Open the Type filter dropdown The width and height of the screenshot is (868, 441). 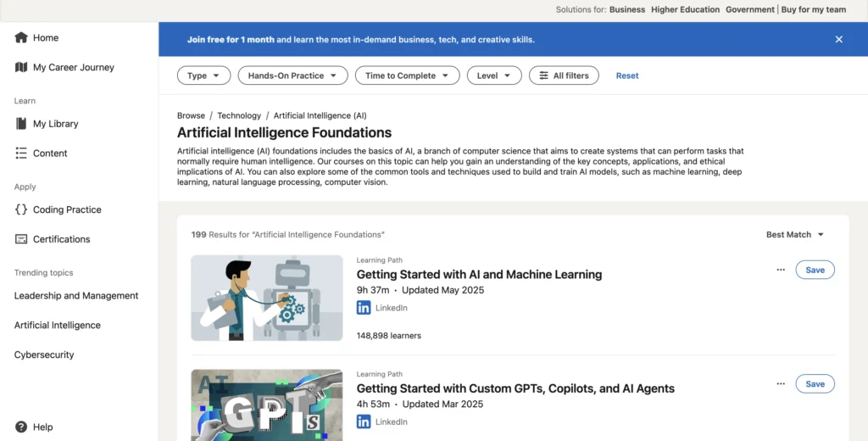[203, 75]
